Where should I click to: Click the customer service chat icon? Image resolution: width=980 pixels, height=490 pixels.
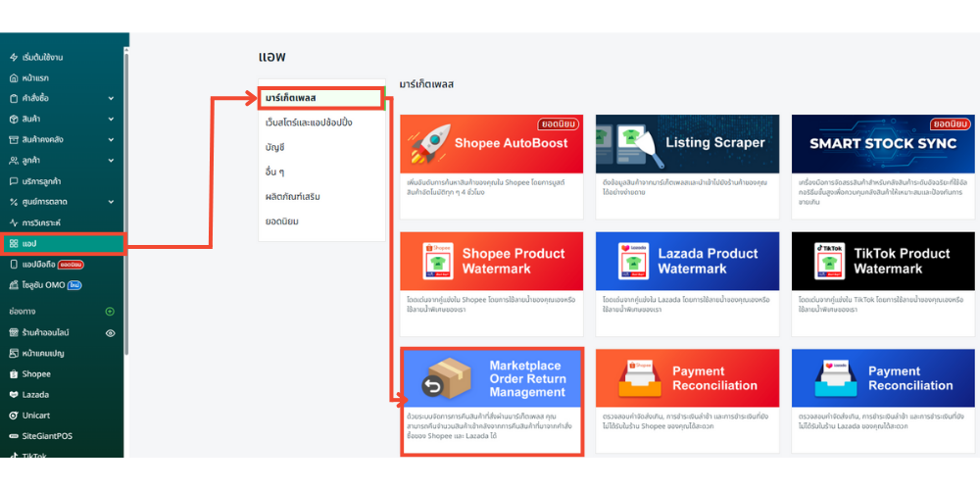point(14,181)
